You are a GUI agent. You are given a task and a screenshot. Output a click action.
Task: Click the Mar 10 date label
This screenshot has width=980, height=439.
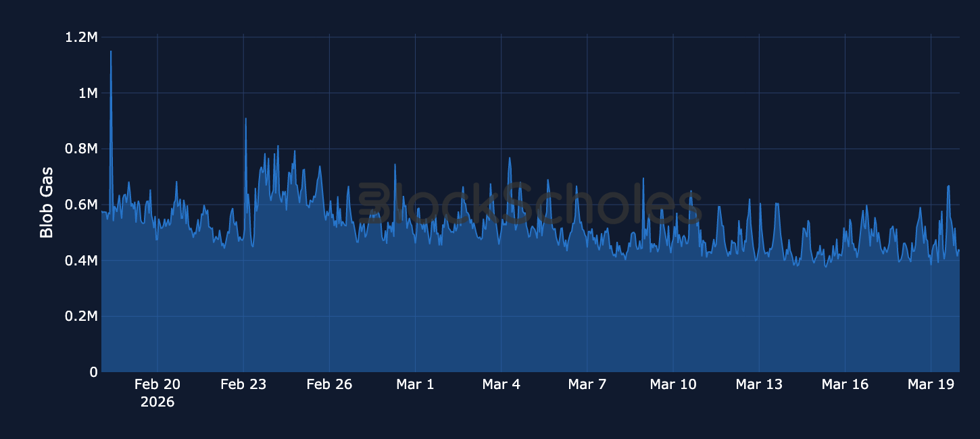click(x=673, y=384)
